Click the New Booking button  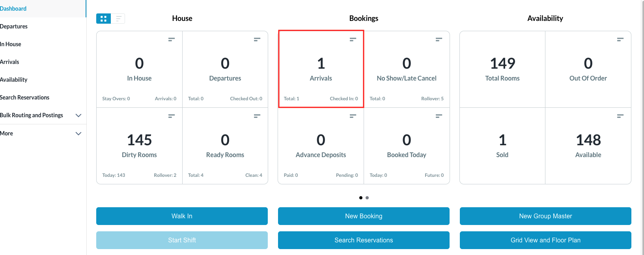(364, 216)
